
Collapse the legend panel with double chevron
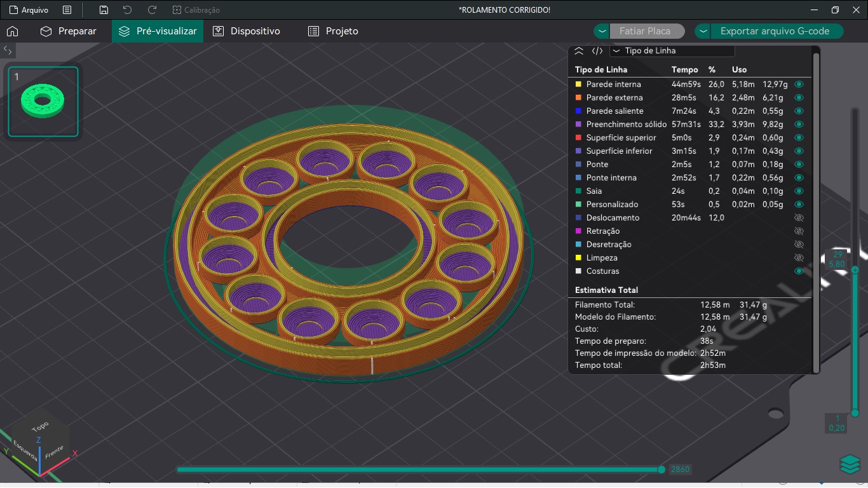579,51
